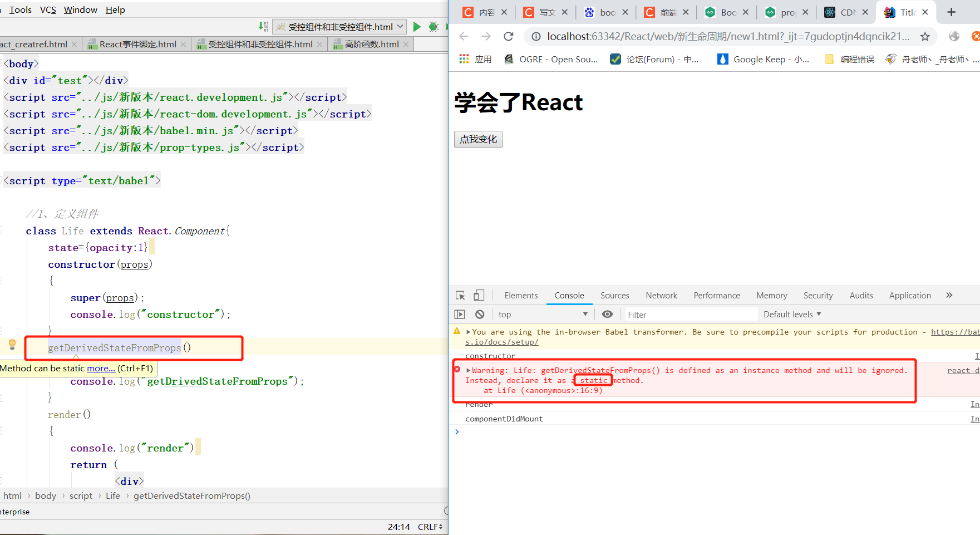Screen dimensions: 980x535
Task: Click the site information icon in address bar
Action: 536,37
